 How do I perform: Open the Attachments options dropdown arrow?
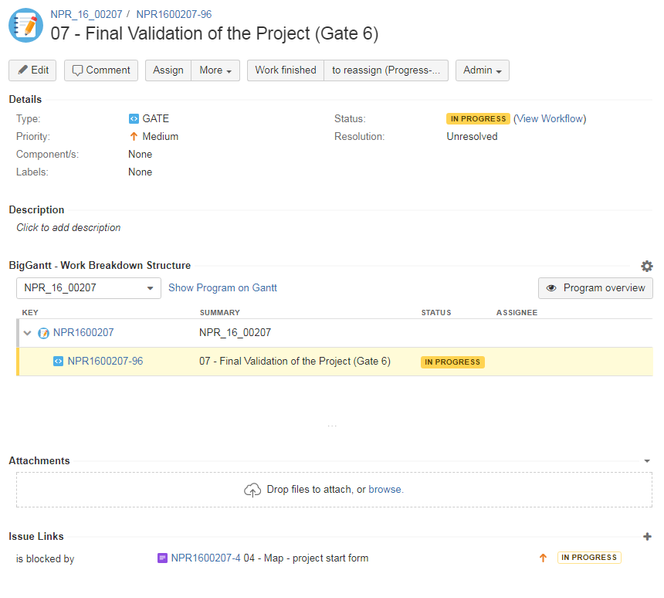point(647,461)
